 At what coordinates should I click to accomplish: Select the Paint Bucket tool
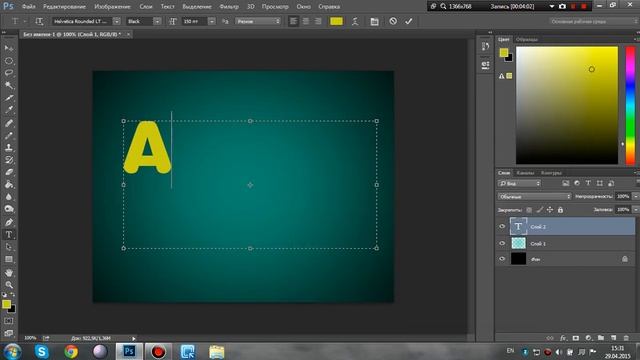[x=9, y=184]
